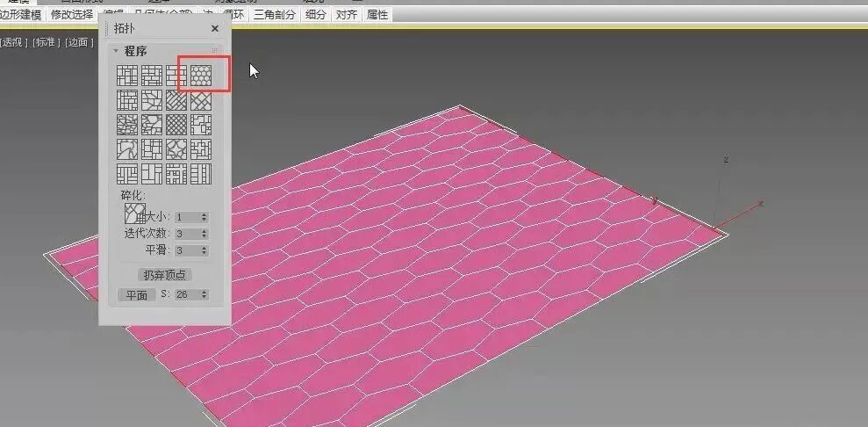Open the 属性 ribbon panel
This screenshot has height=427, width=868.
tap(377, 15)
